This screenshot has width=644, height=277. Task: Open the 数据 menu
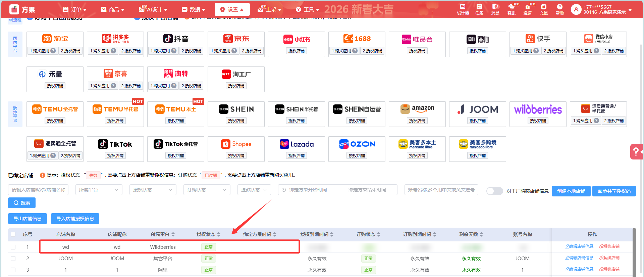click(x=194, y=9)
